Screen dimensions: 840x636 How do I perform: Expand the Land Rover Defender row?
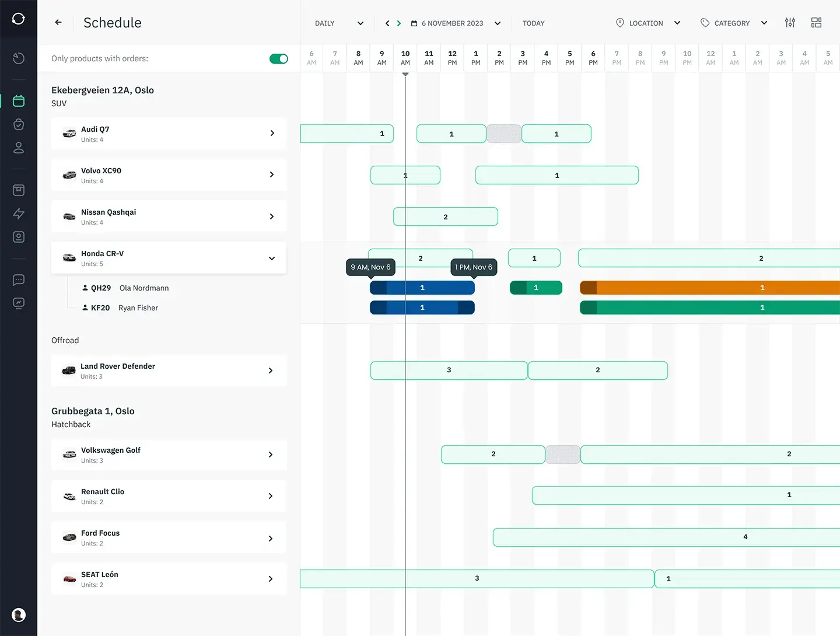click(x=271, y=371)
